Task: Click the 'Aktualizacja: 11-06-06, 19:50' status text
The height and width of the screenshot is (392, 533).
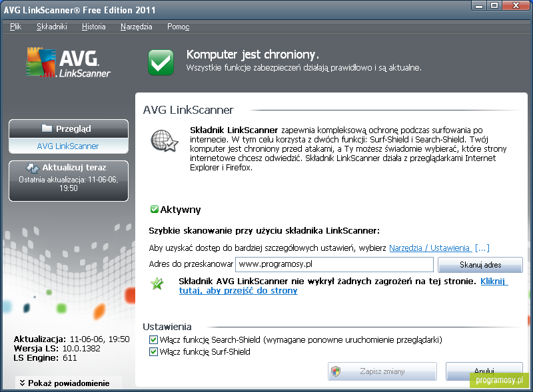Action: tap(72, 339)
